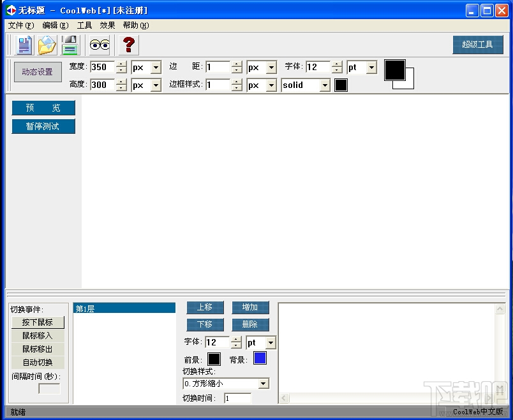
Task: Select 按下鼠标 switch event
Action: [x=38, y=322]
